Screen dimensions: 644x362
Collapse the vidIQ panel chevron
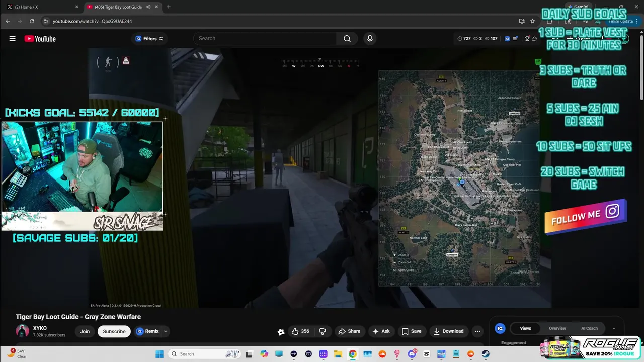point(614,328)
